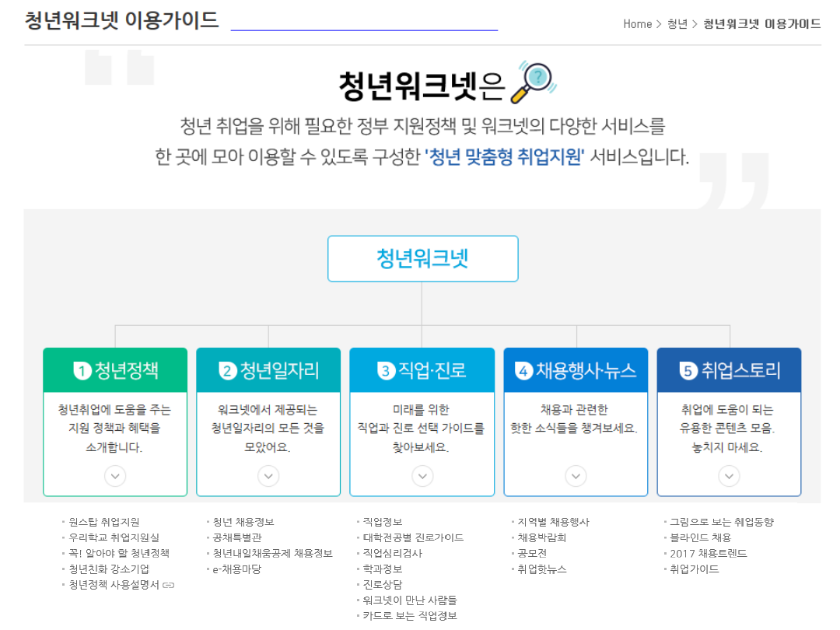Image resolution: width=840 pixels, height=630 pixels.
Task: Expand the 청년정책 card chevron
Action: tap(115, 475)
